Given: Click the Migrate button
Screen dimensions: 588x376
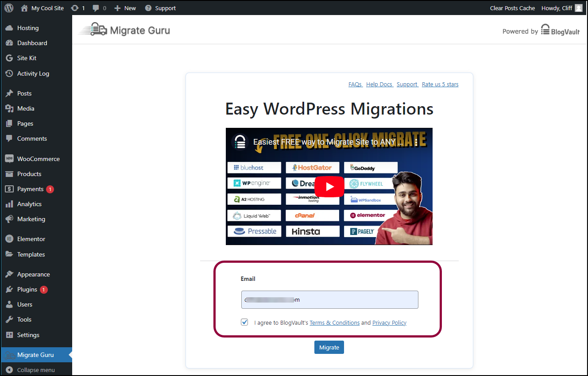Looking at the screenshot, I should pos(329,347).
